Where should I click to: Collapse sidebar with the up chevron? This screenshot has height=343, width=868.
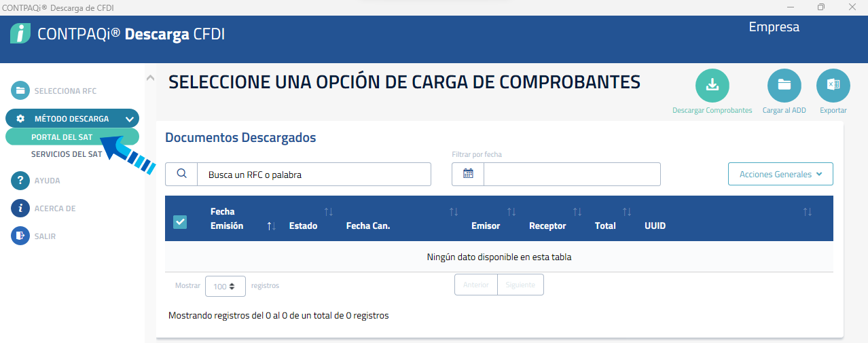[150, 78]
